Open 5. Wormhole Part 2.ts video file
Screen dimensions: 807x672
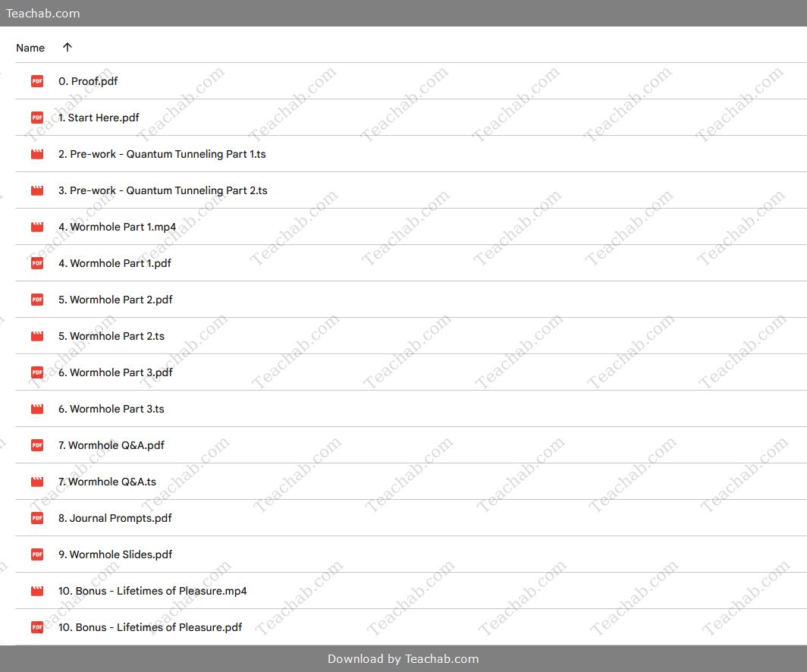click(x=111, y=336)
